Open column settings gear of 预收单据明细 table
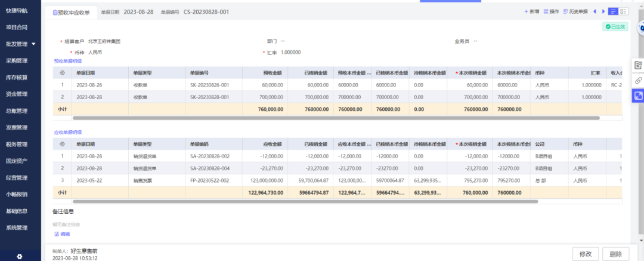The image size is (644, 261). click(62, 73)
